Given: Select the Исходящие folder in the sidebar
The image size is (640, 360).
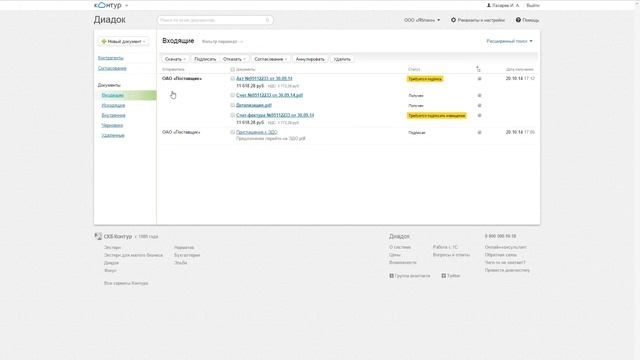Looking at the screenshot, I should tap(113, 105).
